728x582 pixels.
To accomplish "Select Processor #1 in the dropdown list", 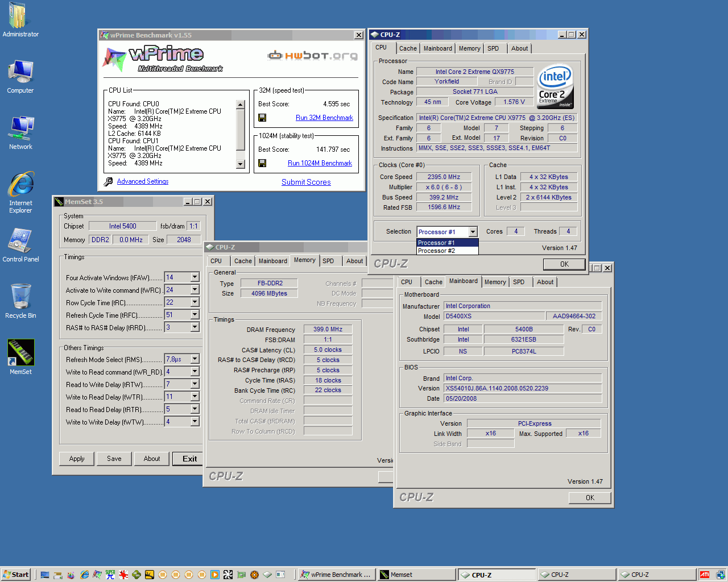I will (x=448, y=243).
